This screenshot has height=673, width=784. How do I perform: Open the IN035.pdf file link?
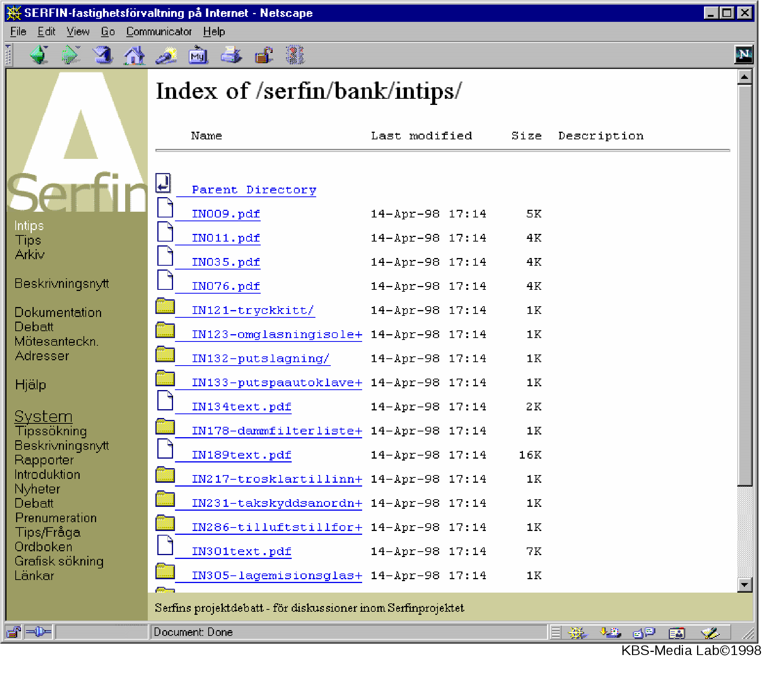pos(226,262)
